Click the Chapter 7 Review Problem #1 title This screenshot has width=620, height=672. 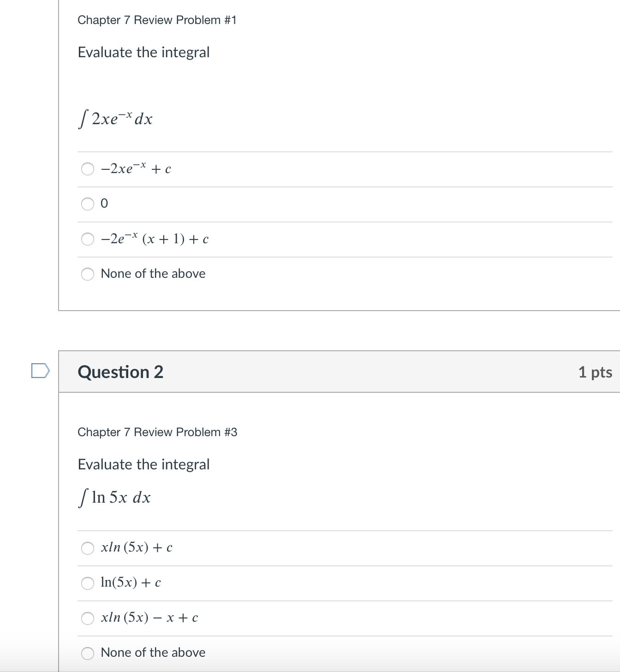point(157,20)
